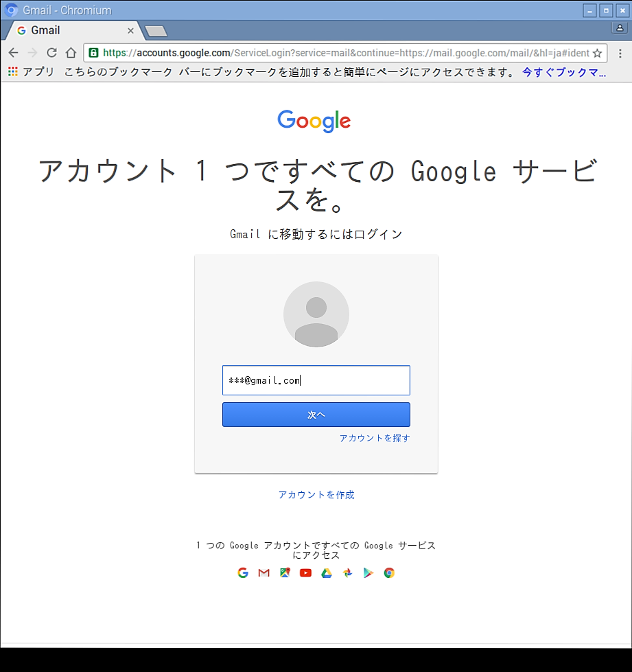Click the footer text '1 つの Google アカウントですべての Google サービスにアクセス'
The image size is (632, 672).
click(x=316, y=551)
